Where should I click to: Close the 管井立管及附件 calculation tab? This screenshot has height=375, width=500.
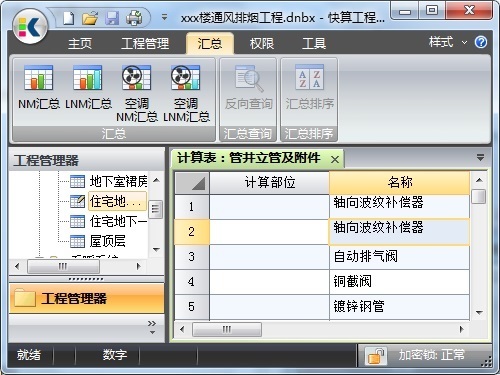tap(335, 160)
